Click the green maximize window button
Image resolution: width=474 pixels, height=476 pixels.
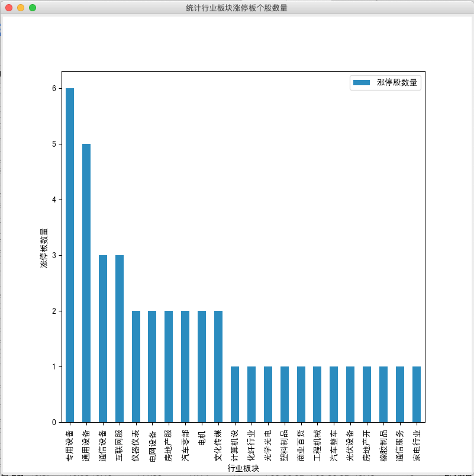33,8
